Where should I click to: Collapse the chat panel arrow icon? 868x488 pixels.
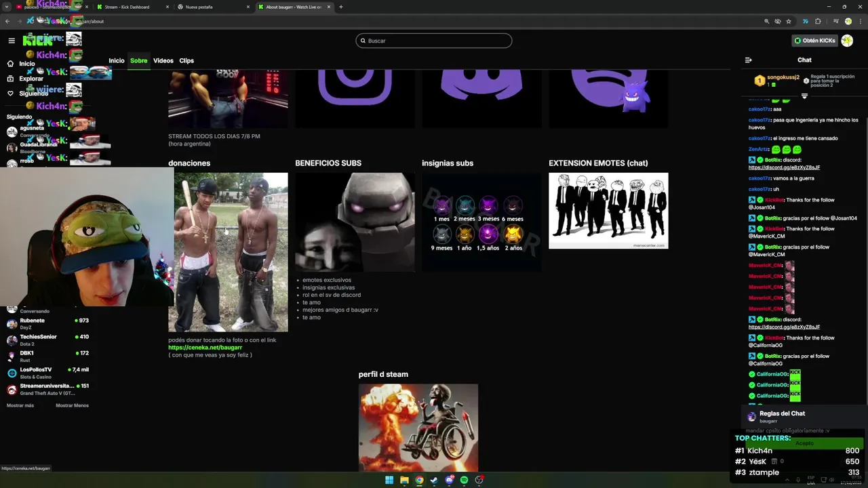pyautogui.click(x=748, y=60)
